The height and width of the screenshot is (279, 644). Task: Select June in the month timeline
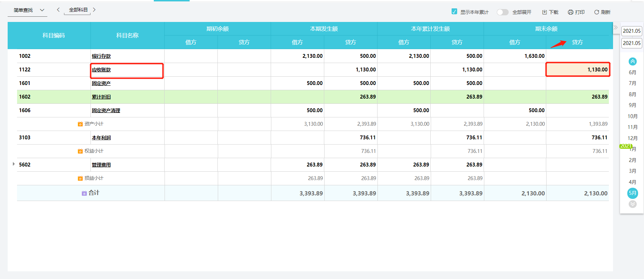[x=633, y=72]
